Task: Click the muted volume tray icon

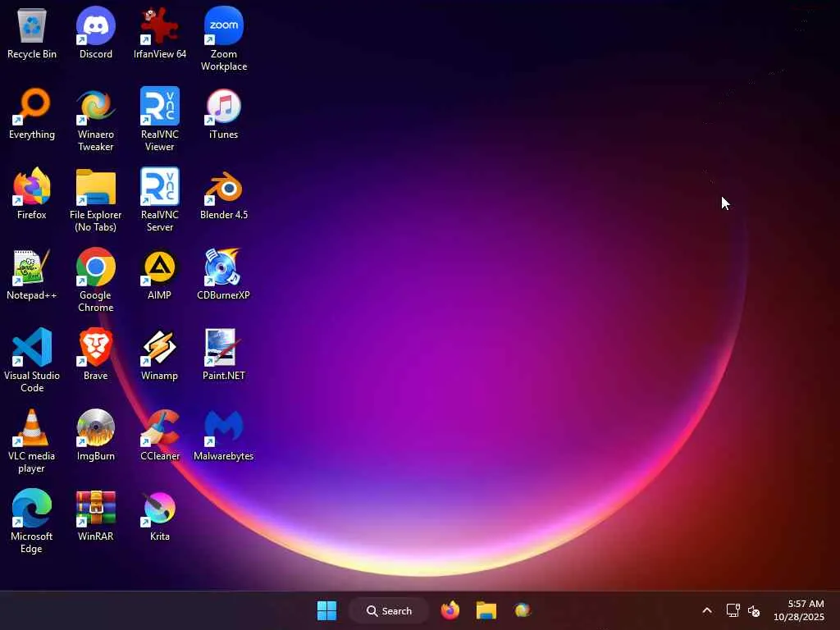Action: point(755,610)
